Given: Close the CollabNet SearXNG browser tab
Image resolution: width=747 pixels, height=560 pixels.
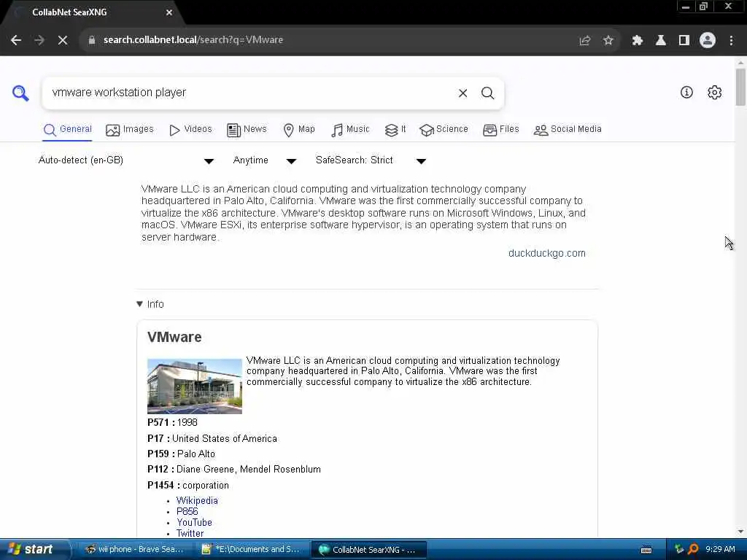Looking at the screenshot, I should pyautogui.click(x=169, y=12).
